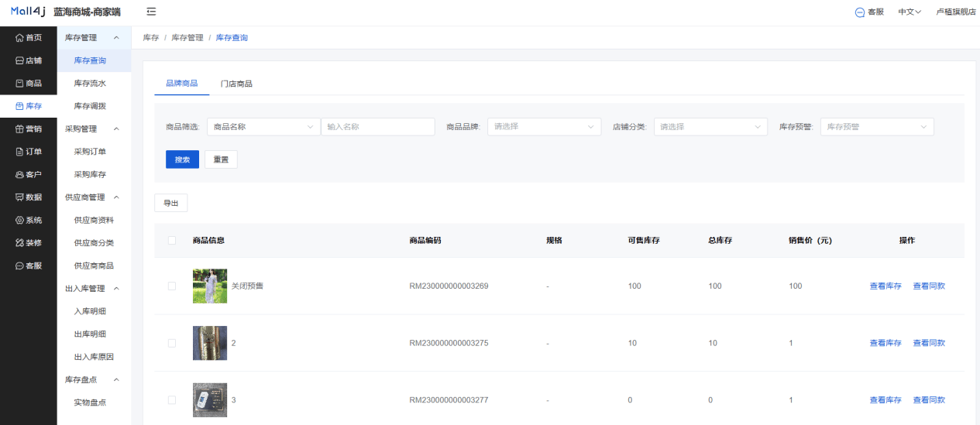This screenshot has height=425, width=980.
Task: Click the 销售价（元） column header
Action: point(810,241)
